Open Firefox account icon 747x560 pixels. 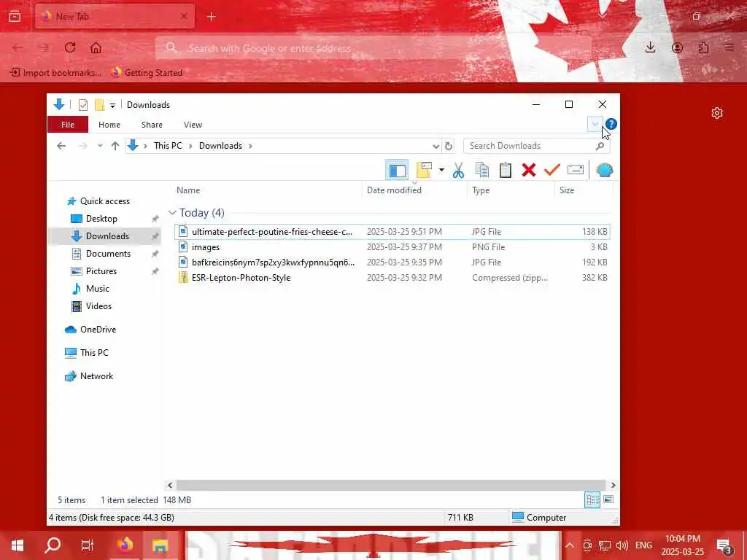(x=677, y=47)
